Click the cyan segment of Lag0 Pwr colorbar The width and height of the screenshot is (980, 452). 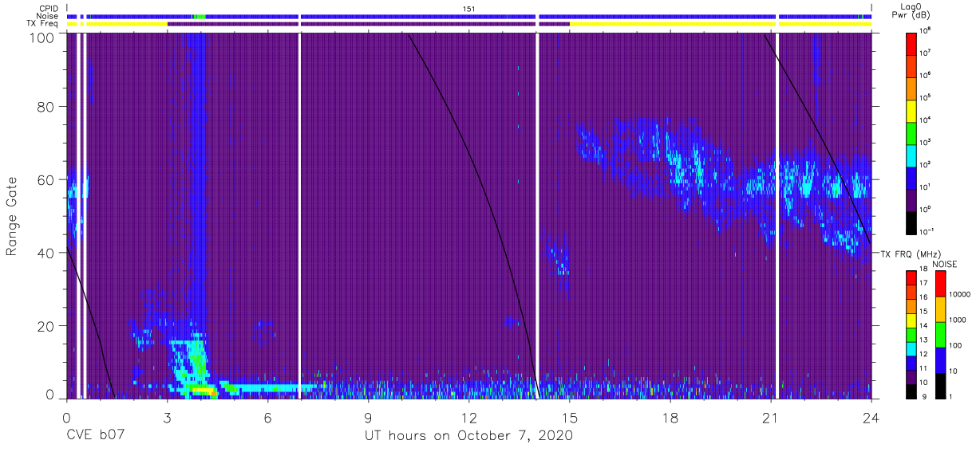(911, 154)
